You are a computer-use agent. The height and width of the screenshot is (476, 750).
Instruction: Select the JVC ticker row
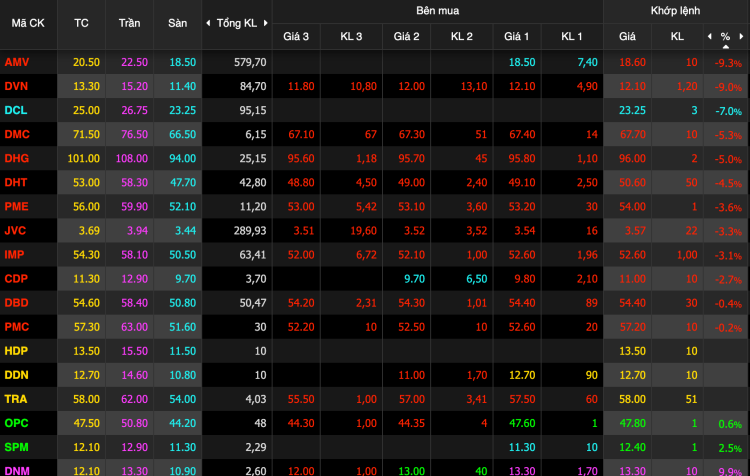pos(15,231)
